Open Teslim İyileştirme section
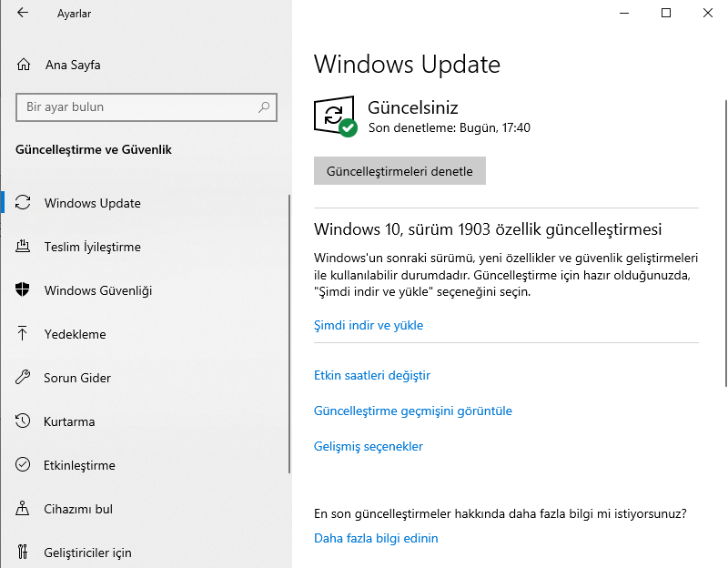This screenshot has width=728, height=568. click(x=145, y=247)
